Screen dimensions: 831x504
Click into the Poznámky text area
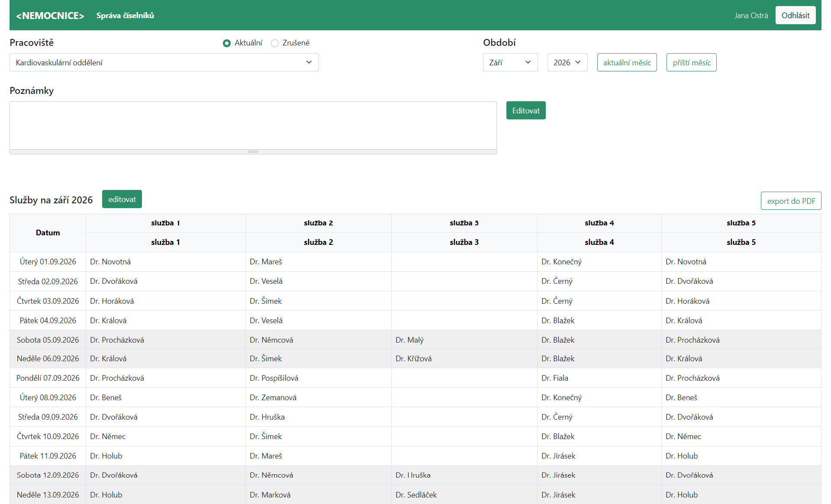pos(253,125)
